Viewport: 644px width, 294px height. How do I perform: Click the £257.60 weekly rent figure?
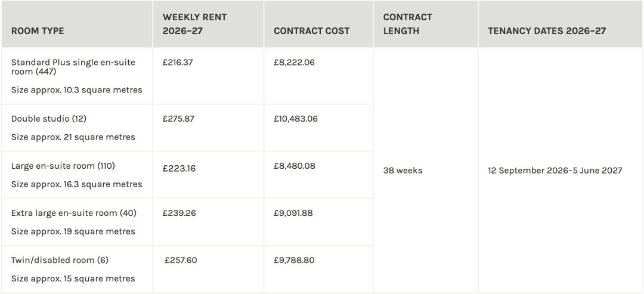point(181,261)
